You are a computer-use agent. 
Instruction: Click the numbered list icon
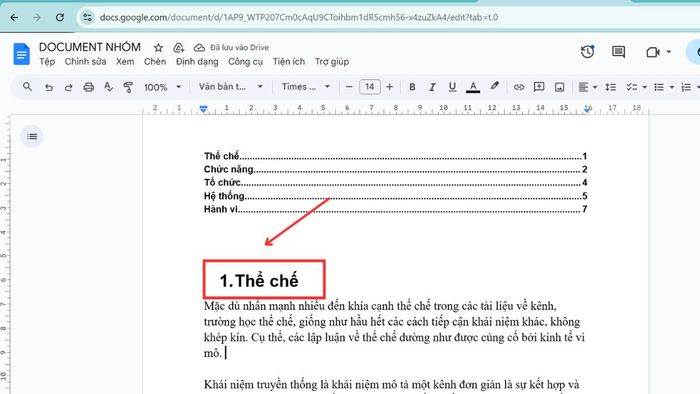(x=686, y=87)
